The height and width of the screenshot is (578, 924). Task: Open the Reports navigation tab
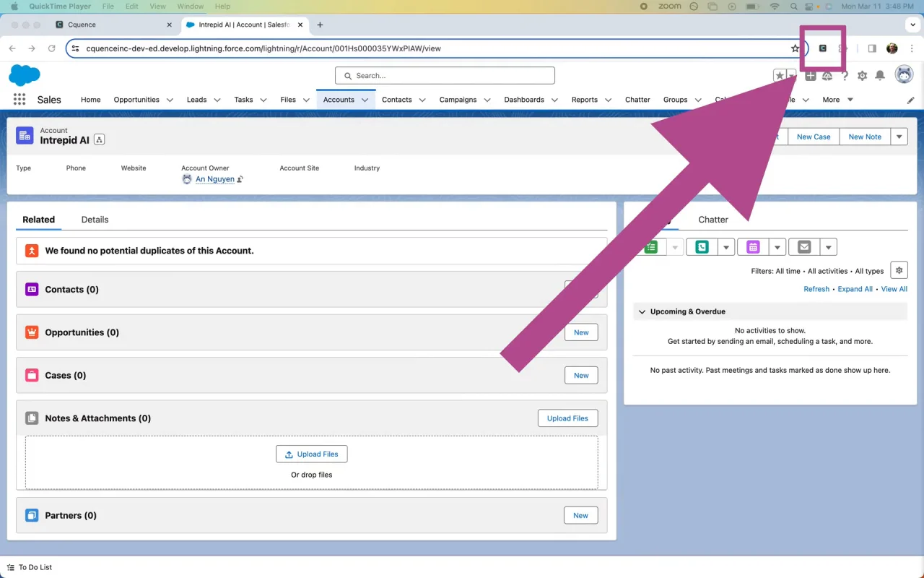[x=584, y=100]
